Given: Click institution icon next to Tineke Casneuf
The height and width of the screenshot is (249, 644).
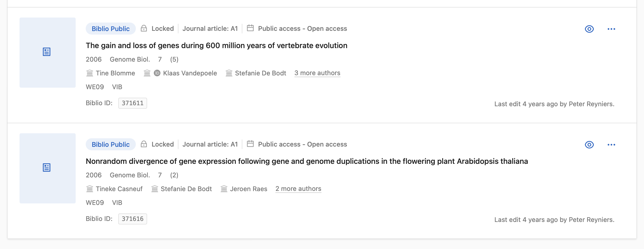Looking at the screenshot, I should tap(89, 189).
